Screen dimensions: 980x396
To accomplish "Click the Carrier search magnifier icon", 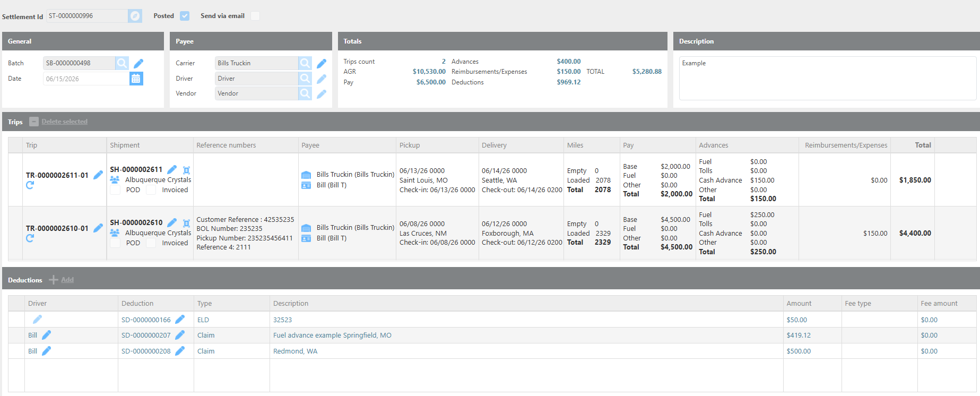I will point(305,63).
